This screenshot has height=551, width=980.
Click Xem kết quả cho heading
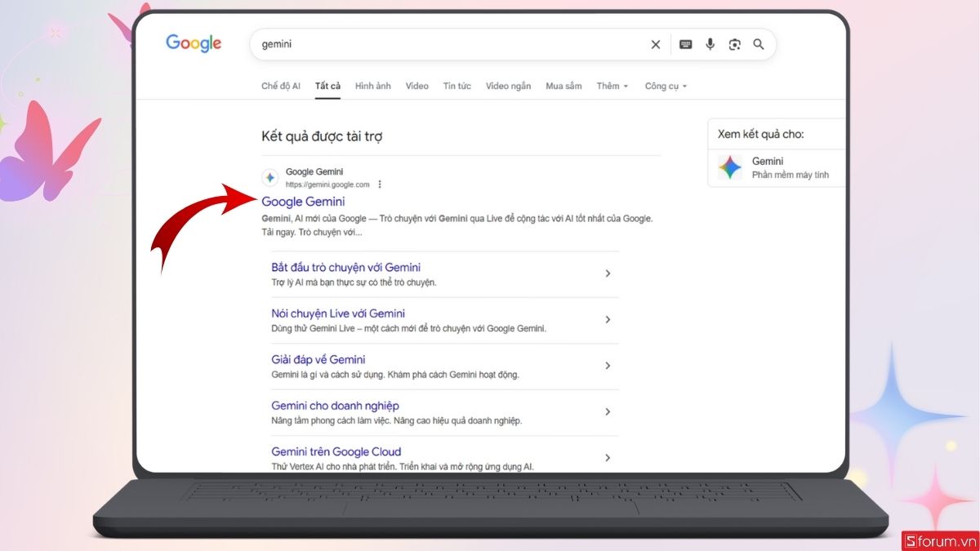pos(760,135)
